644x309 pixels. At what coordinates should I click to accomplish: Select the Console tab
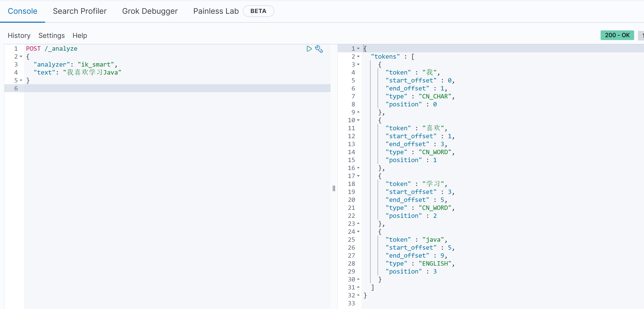point(22,11)
